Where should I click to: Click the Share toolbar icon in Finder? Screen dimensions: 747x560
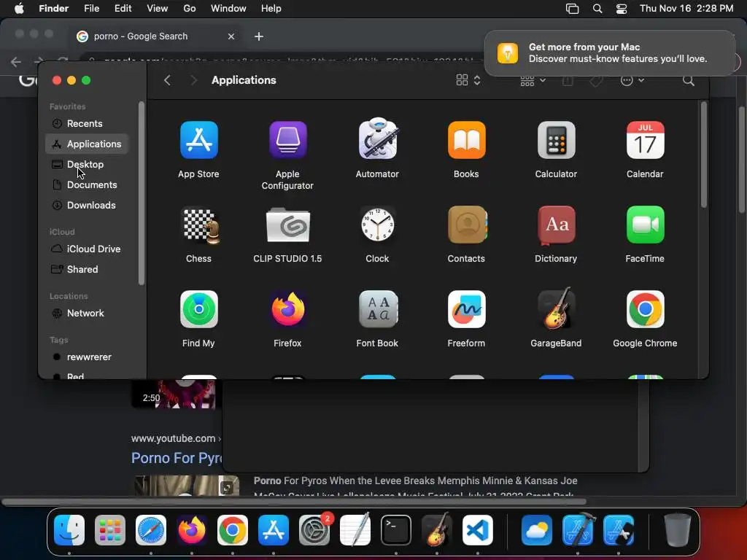point(567,80)
